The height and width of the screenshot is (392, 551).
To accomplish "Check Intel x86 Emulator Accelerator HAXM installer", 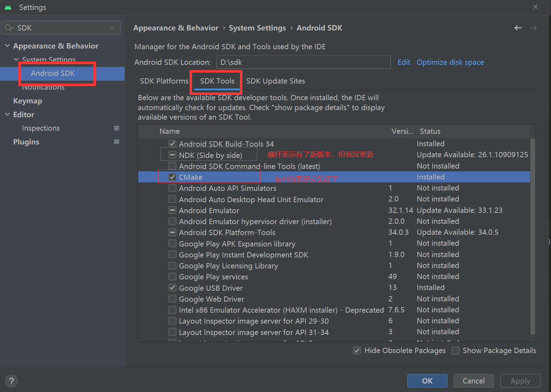I will [x=172, y=310].
